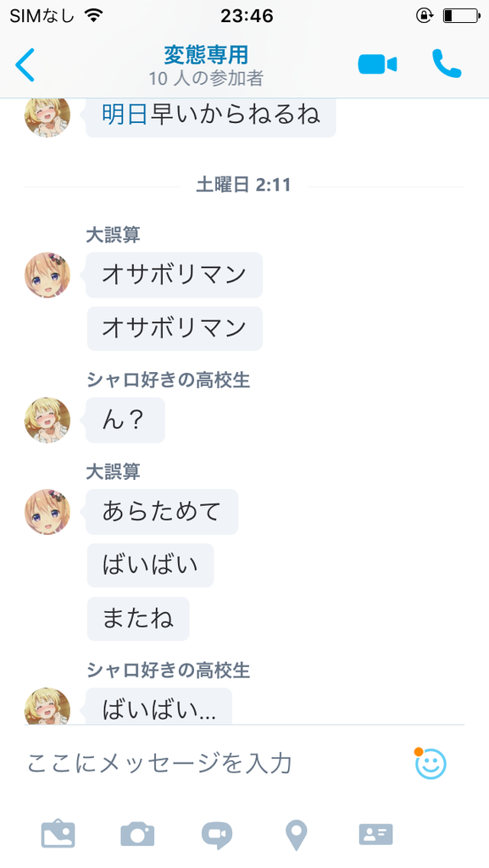Open group title 変態専用
Viewport: 489px width, 868px height.
tap(206, 55)
